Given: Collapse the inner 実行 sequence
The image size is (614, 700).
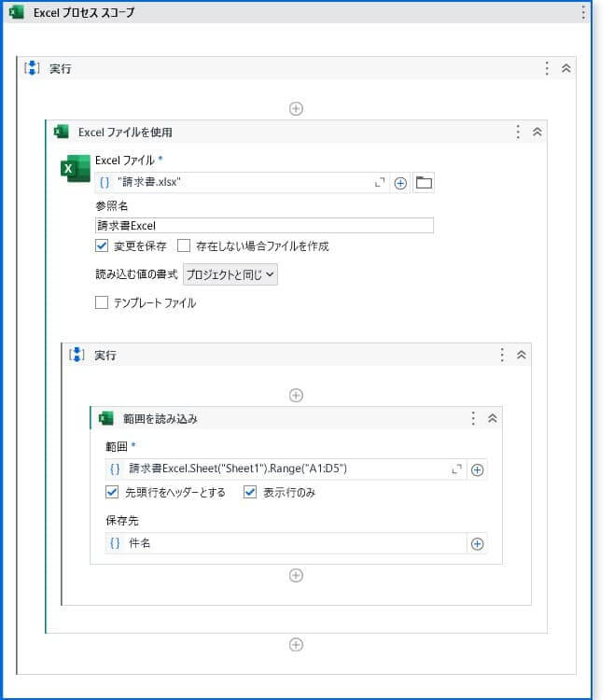Looking at the screenshot, I should [x=522, y=355].
